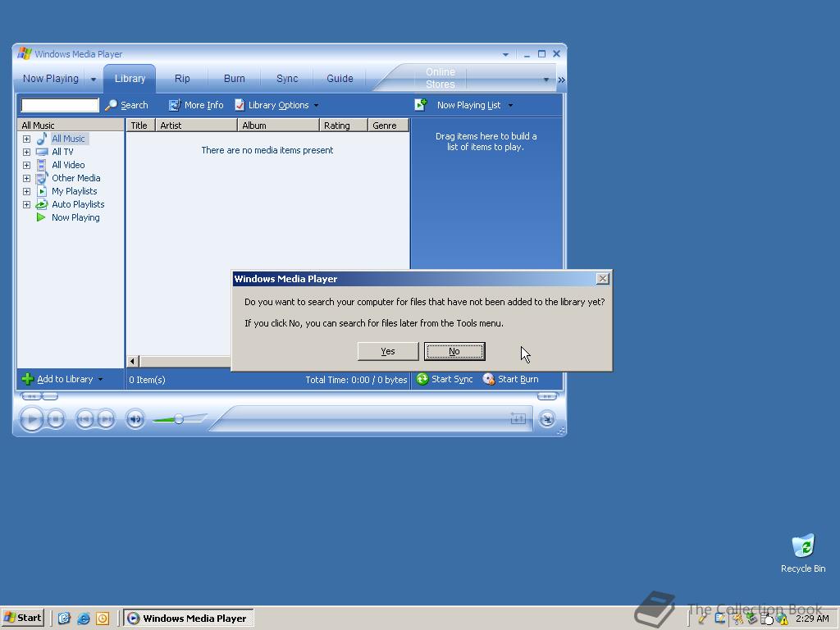The width and height of the screenshot is (840, 630).
Task: Click the horizontal scrollbar left arrow
Action: pos(134,361)
